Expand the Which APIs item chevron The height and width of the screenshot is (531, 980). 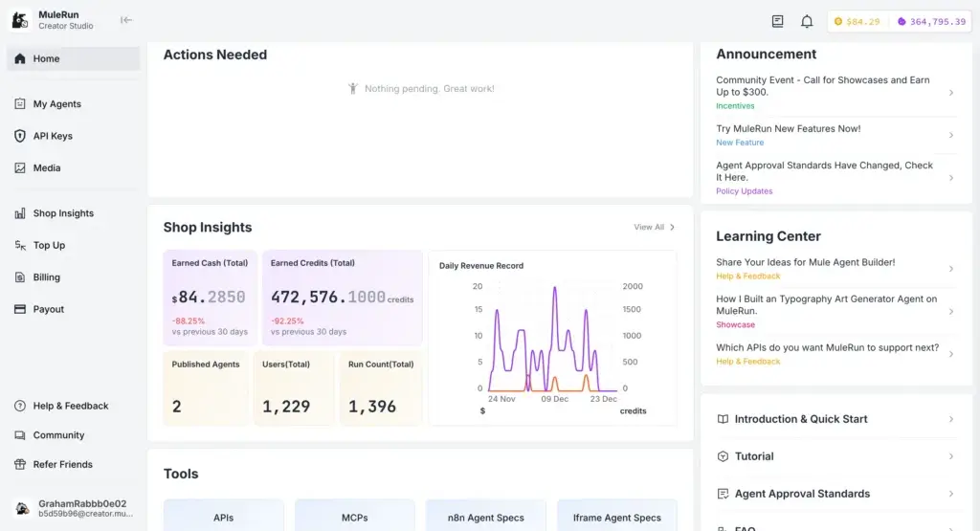(950, 354)
